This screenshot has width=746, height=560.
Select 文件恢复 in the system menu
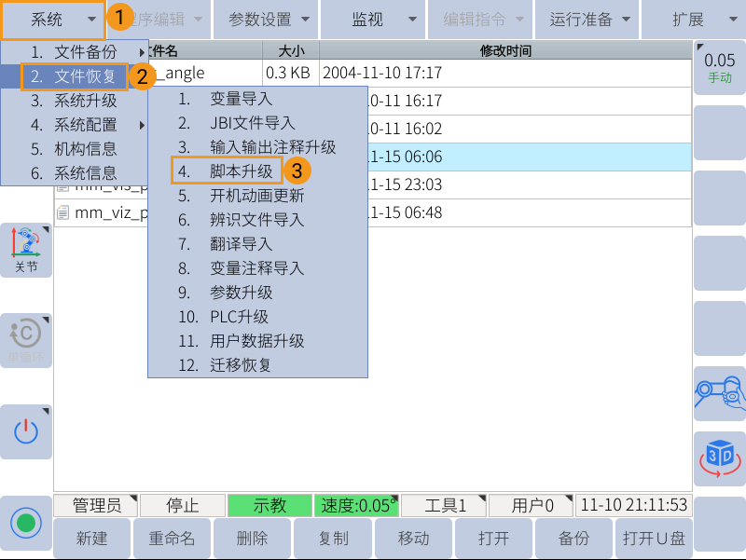75,76
